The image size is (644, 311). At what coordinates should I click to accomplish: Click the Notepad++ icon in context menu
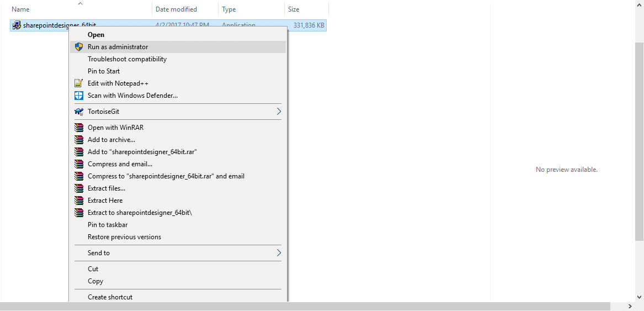pos(79,83)
